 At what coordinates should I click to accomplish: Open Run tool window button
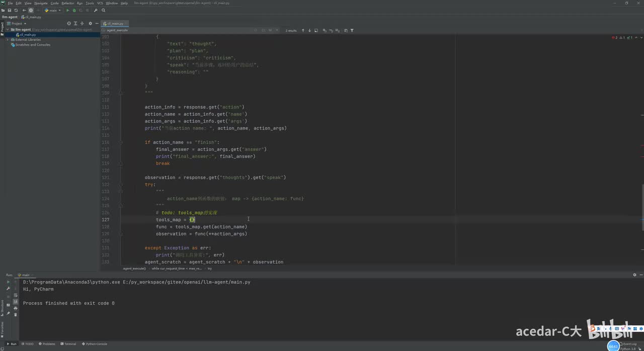(x=12, y=344)
